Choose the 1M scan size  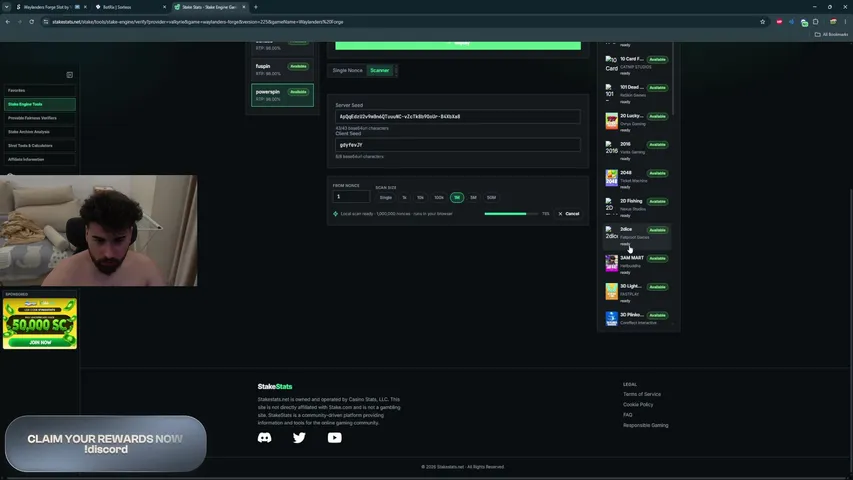[x=457, y=198]
